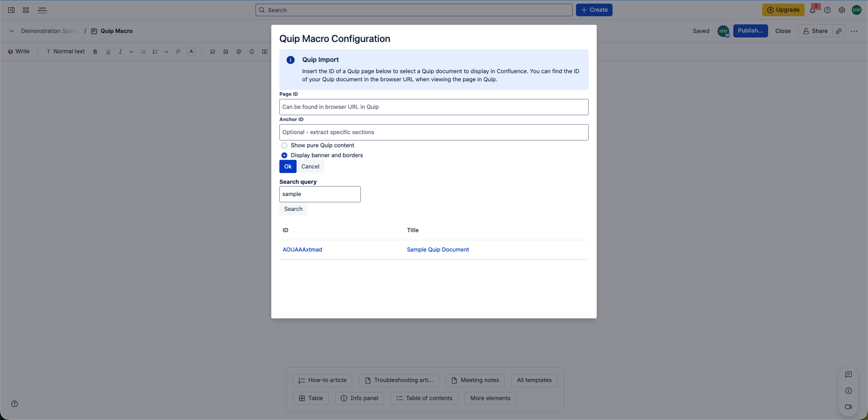This screenshot has height=420, width=868.
Task: Select the Show pure Quip content option
Action: tap(284, 146)
